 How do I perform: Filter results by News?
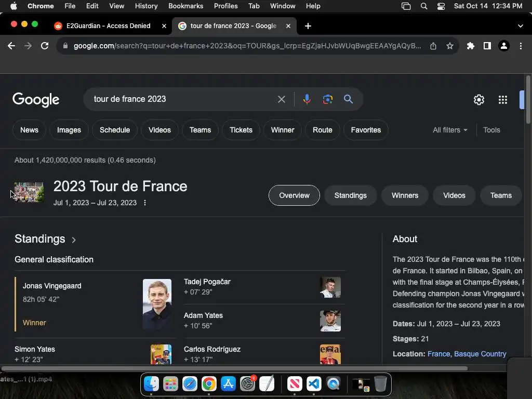click(29, 130)
